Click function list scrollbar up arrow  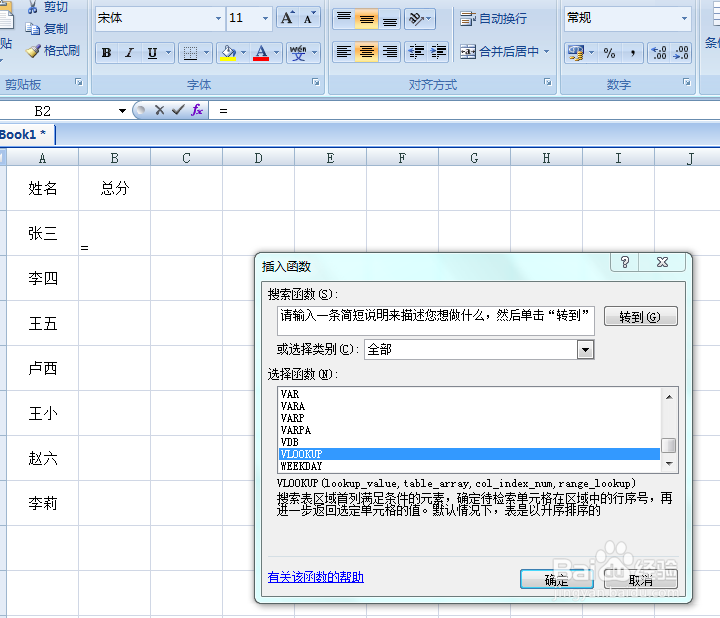669,397
